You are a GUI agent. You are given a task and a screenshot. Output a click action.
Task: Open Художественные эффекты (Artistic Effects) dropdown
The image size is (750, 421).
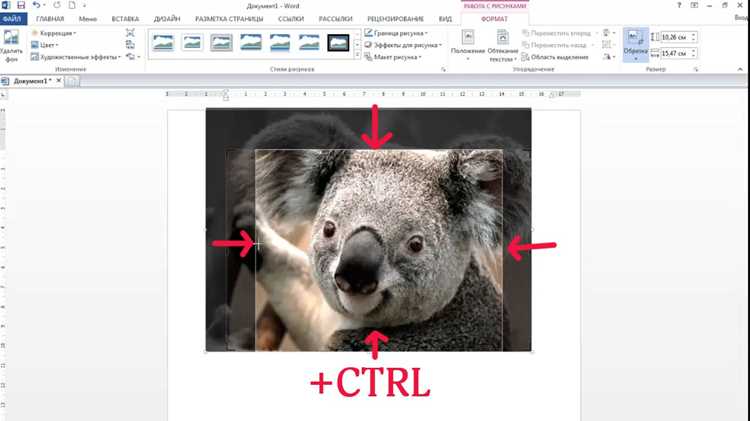(76, 57)
